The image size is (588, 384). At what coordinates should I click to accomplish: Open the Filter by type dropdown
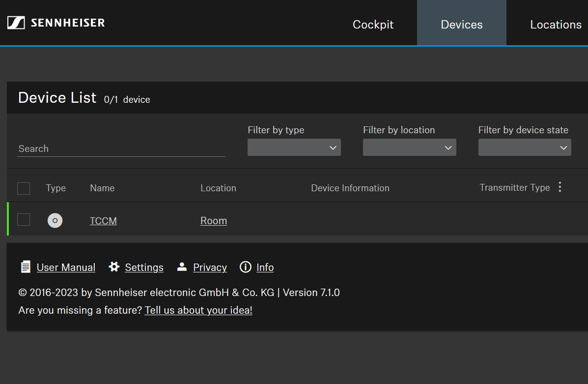294,148
